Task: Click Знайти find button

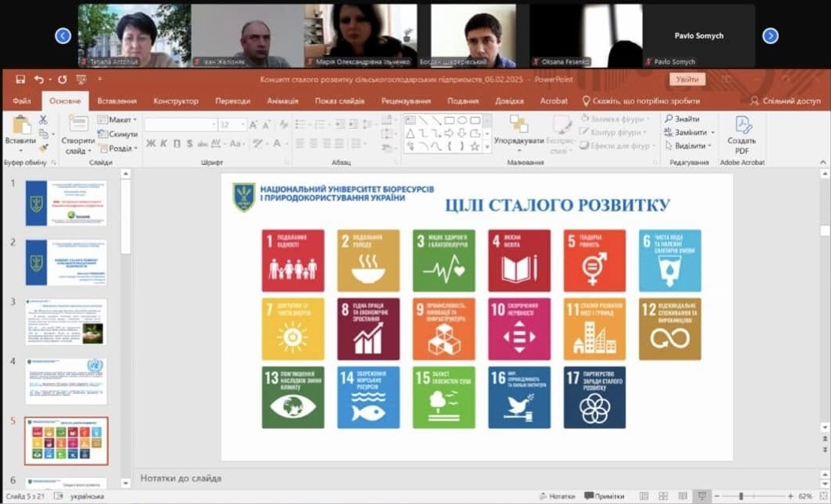Action: [682, 119]
